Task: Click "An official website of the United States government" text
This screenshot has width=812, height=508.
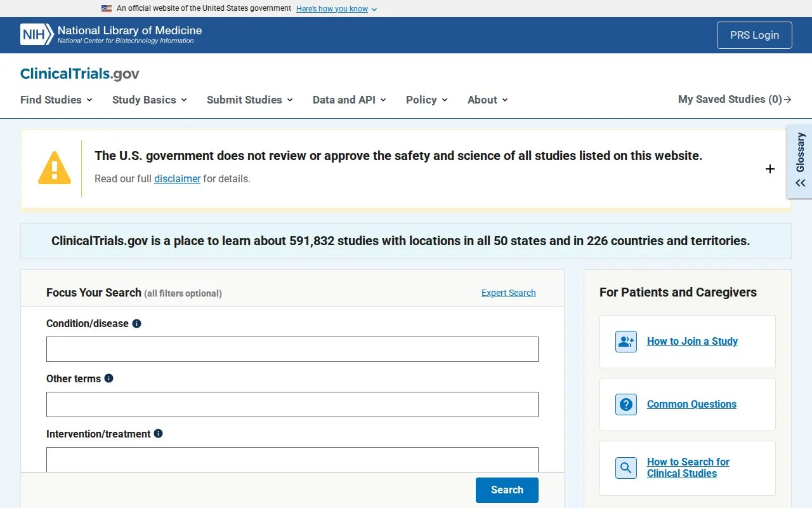Action: coord(204,9)
